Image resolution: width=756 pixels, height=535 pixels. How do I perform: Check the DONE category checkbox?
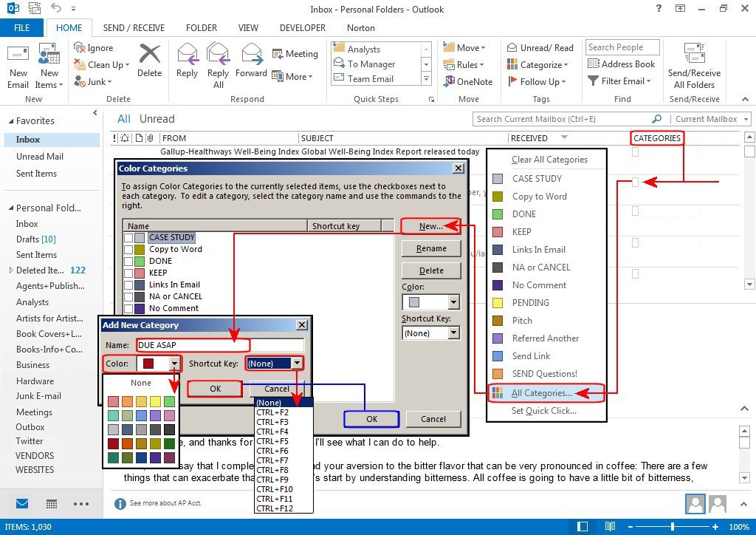coord(128,262)
